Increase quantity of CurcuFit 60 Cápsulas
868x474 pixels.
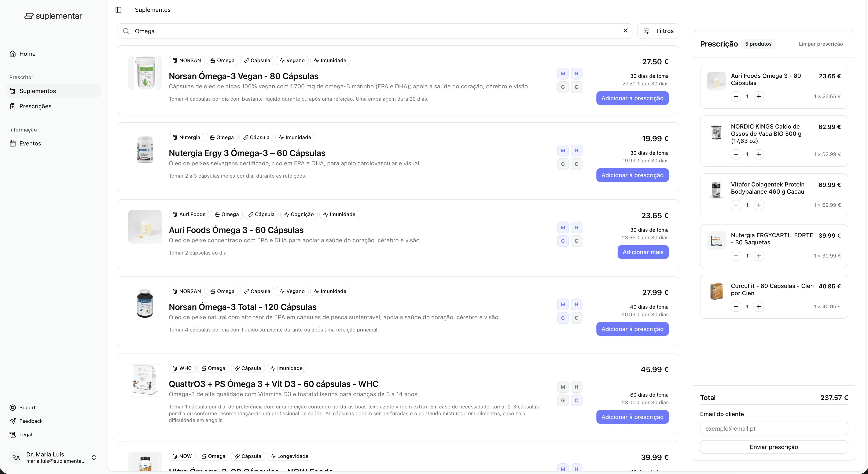point(758,307)
